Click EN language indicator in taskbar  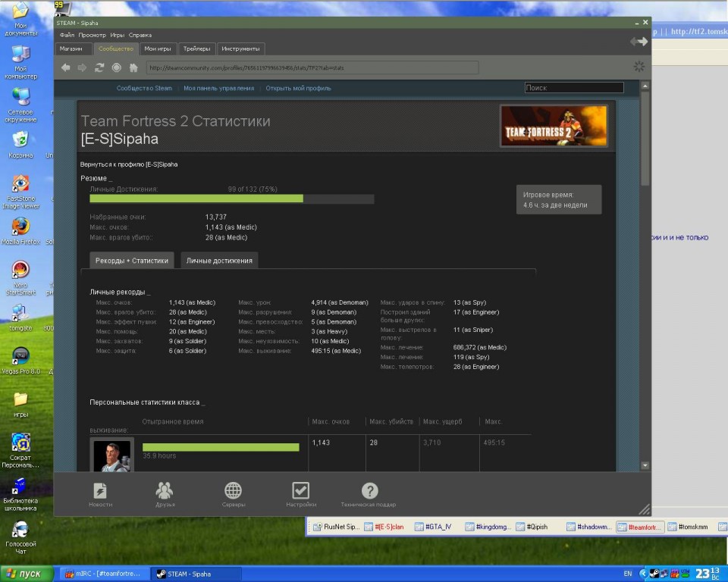click(628, 574)
